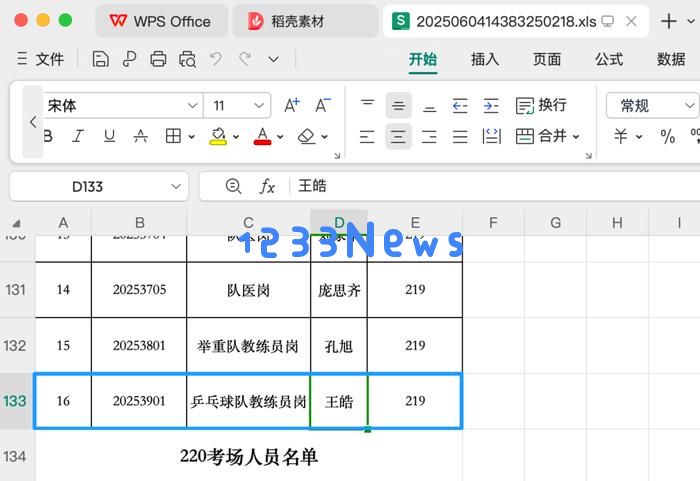Decrease font size with A- icon

(323, 105)
